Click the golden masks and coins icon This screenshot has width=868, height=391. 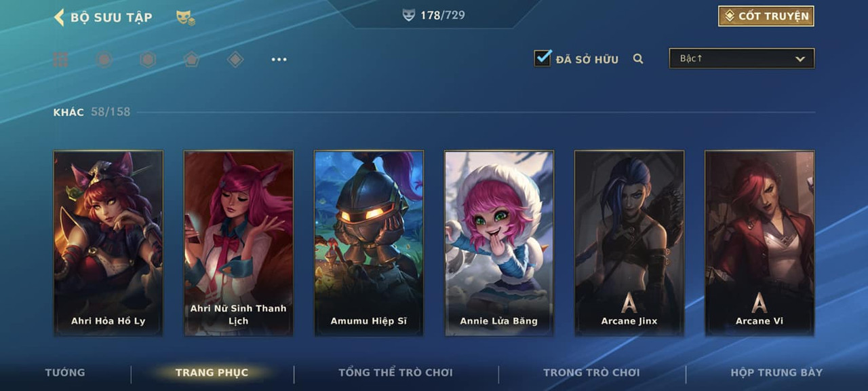(185, 18)
